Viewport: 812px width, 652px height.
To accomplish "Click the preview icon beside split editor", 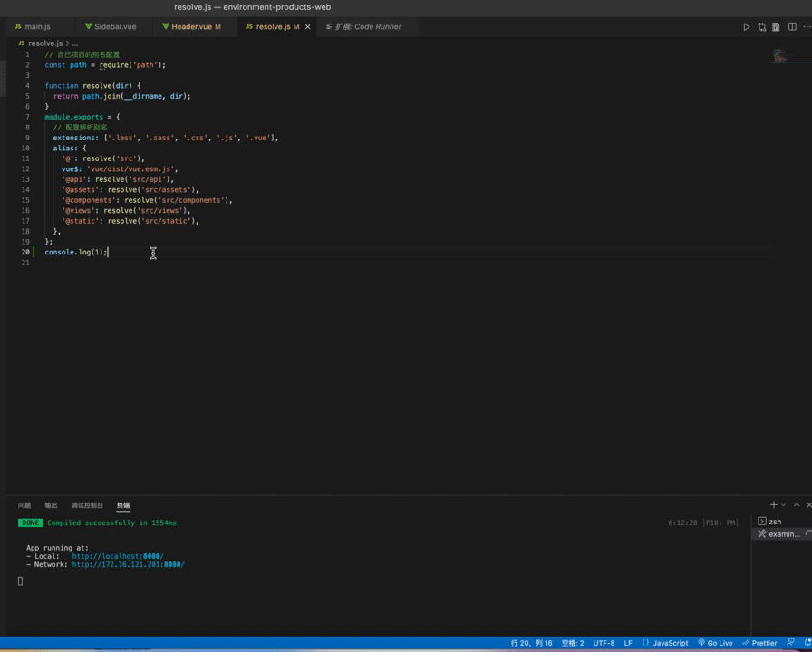I will (x=776, y=27).
